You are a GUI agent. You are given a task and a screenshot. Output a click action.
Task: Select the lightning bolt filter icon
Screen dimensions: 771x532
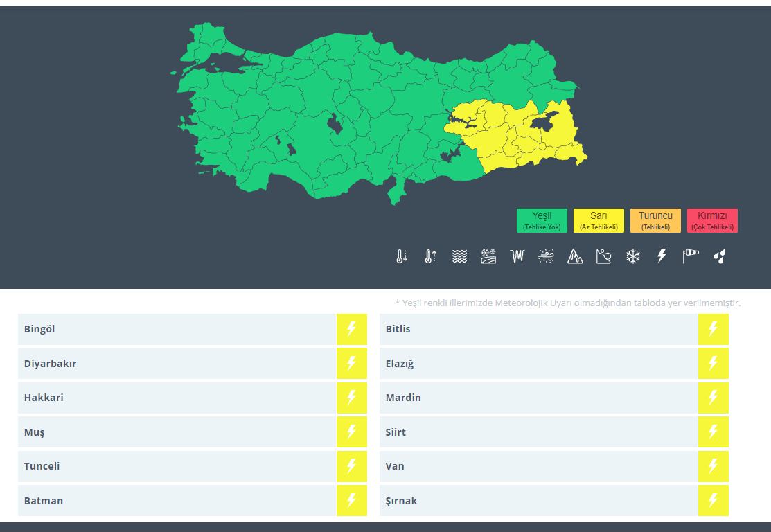point(662,257)
